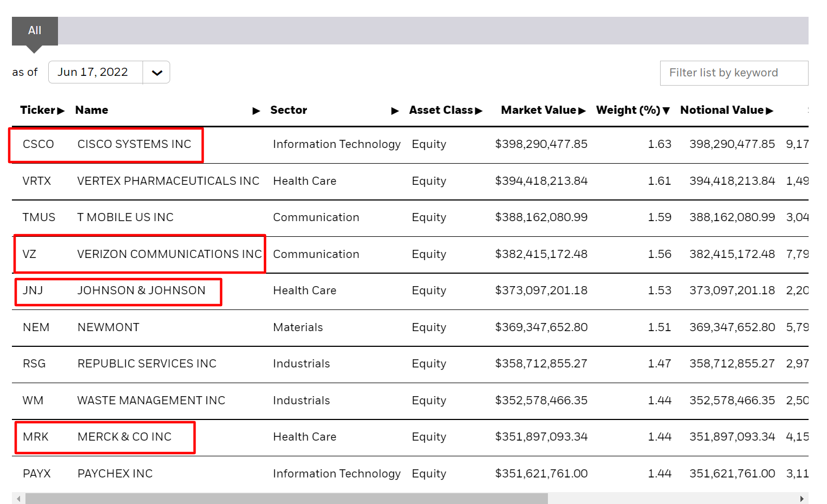Sort by Ticker column header

click(x=42, y=110)
